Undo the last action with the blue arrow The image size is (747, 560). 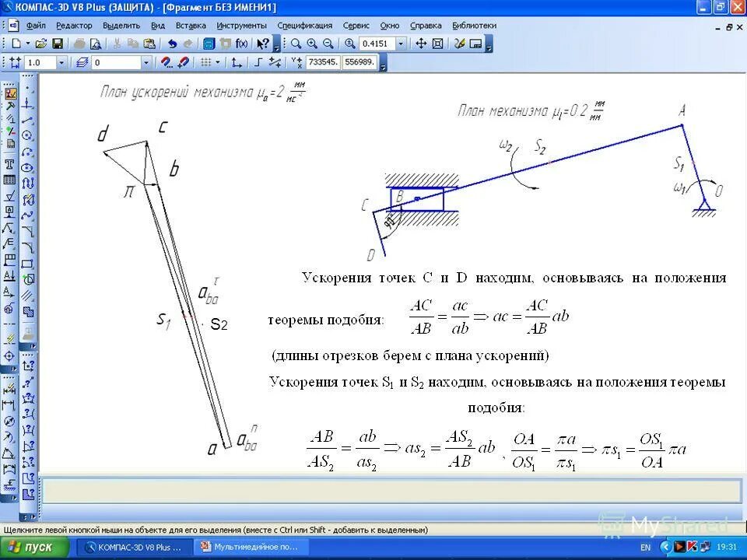pyautogui.click(x=172, y=44)
